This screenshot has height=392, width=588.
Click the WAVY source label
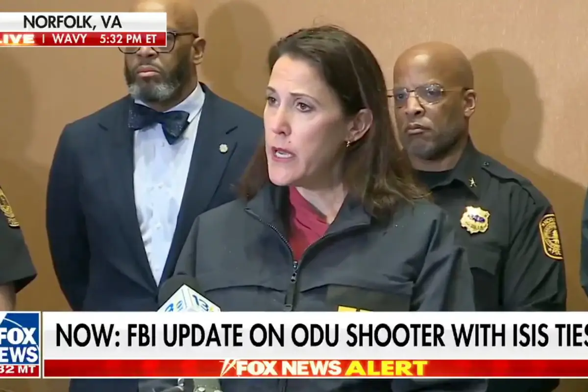tap(70, 39)
